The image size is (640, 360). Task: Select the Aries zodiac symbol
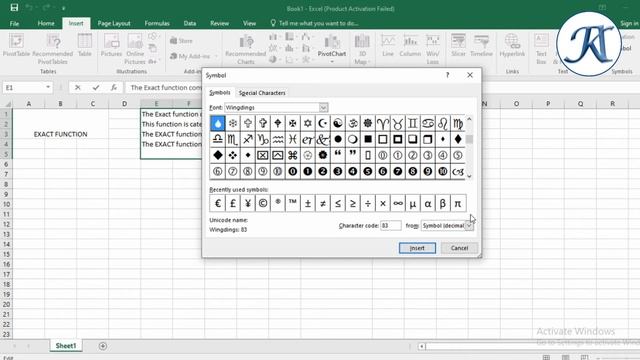pyautogui.click(x=383, y=123)
